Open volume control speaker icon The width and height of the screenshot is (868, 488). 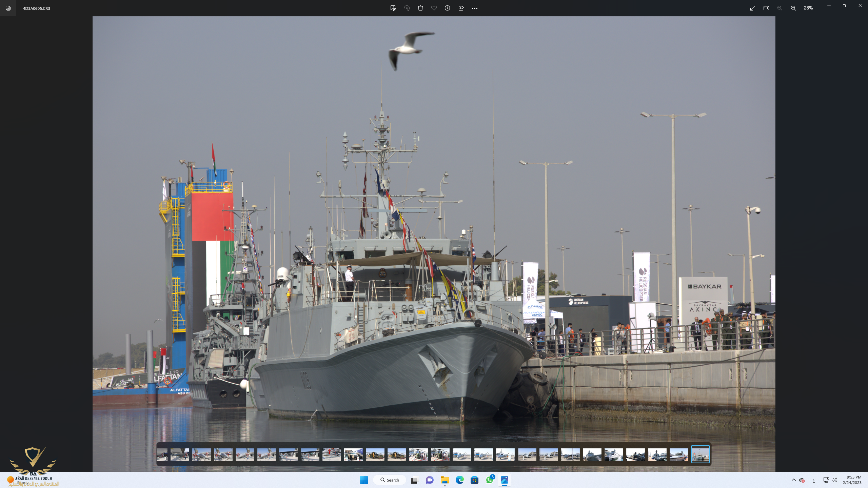[834, 480]
